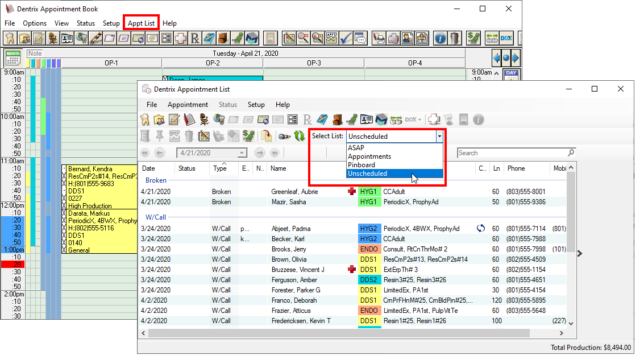Viewport: 644px width, 359px height.
Task: Click the printer icon on the main toolbar
Action: point(393,38)
